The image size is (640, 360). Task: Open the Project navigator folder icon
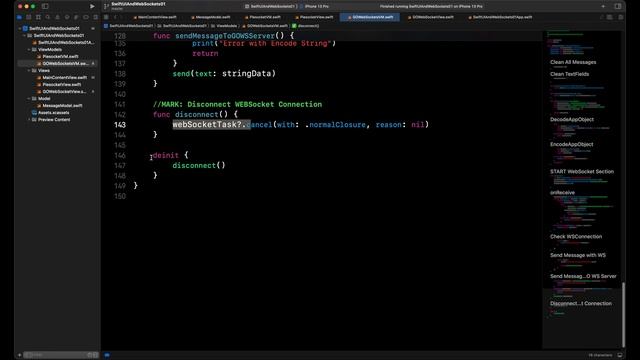pyautogui.click(x=19, y=17)
